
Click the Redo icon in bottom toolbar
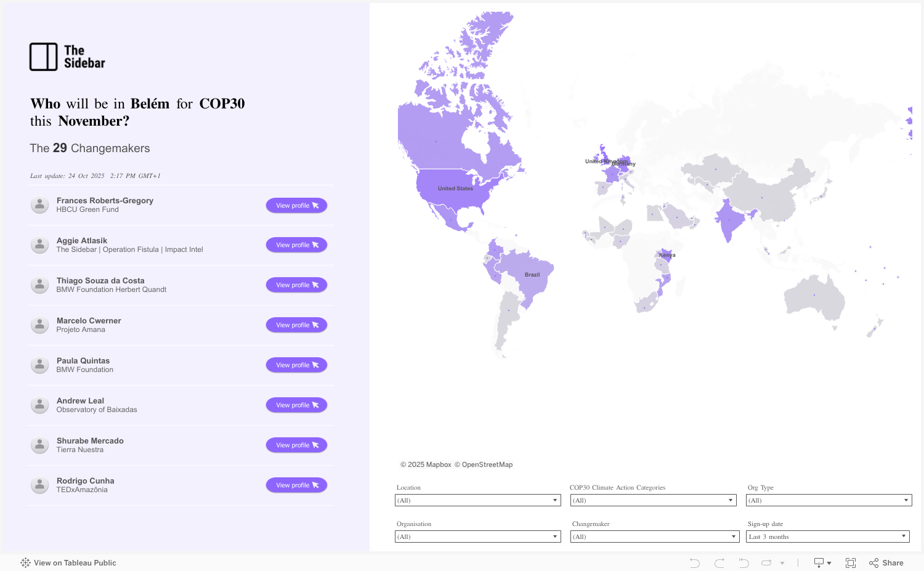tap(719, 563)
